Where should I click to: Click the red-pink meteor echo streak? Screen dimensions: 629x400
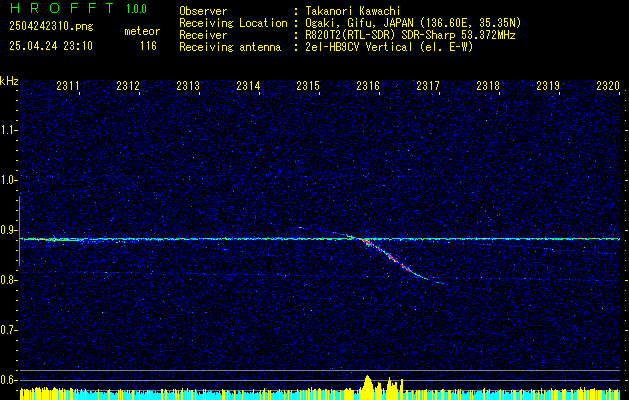click(x=387, y=254)
